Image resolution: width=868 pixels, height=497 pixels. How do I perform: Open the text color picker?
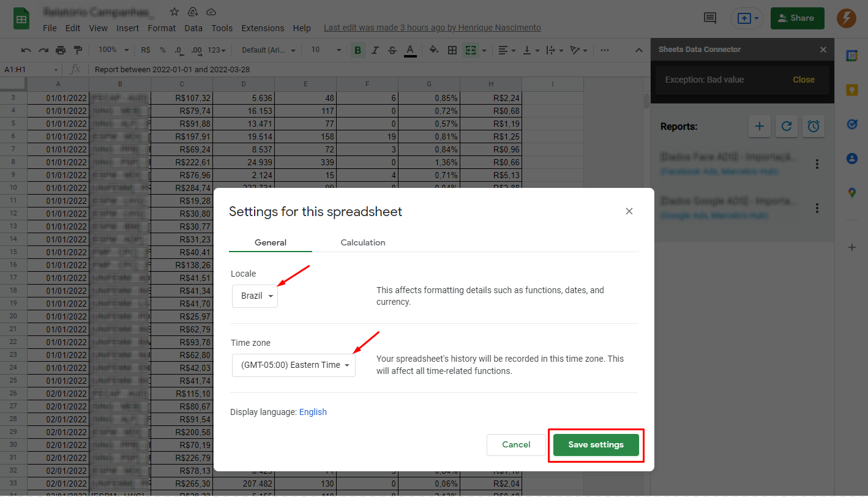[410, 50]
